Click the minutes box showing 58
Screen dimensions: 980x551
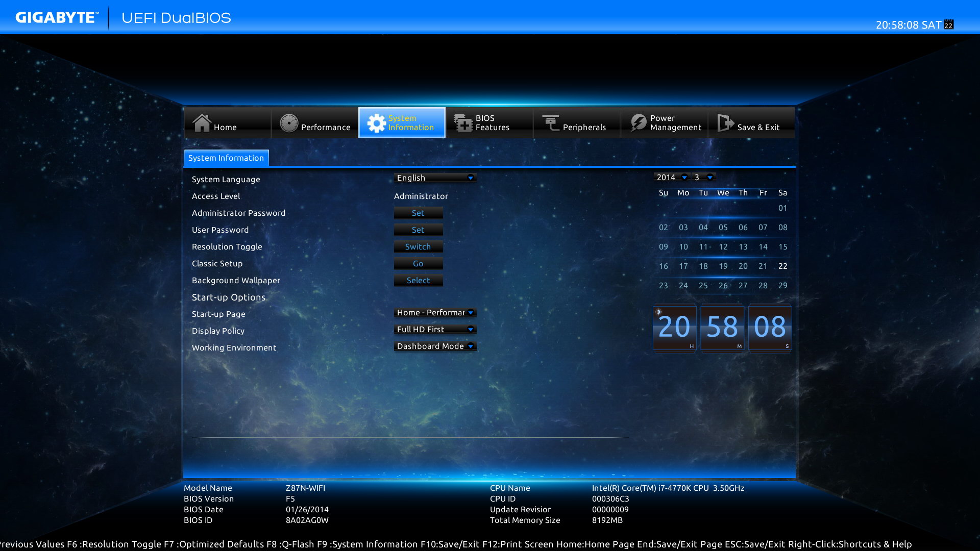[x=722, y=328]
